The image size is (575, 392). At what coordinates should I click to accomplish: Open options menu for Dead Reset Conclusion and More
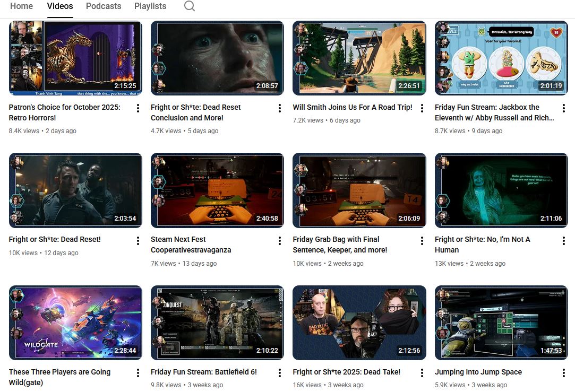click(280, 108)
